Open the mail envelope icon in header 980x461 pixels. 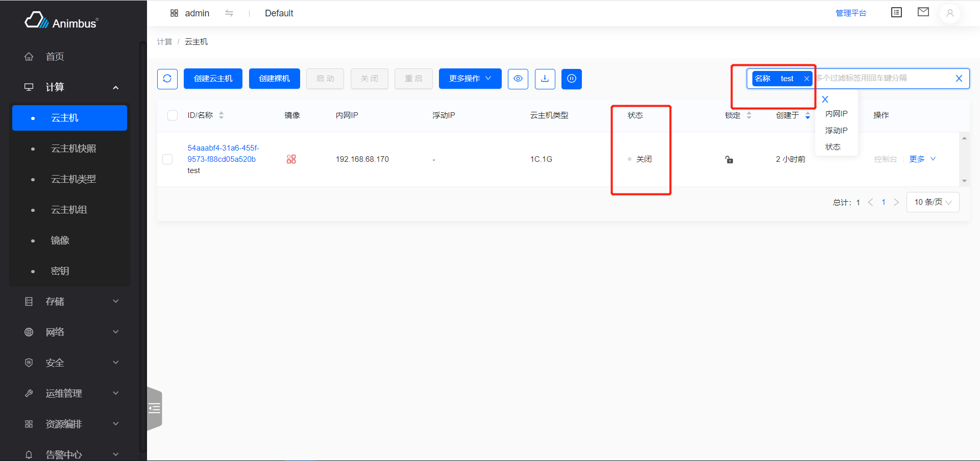923,12
